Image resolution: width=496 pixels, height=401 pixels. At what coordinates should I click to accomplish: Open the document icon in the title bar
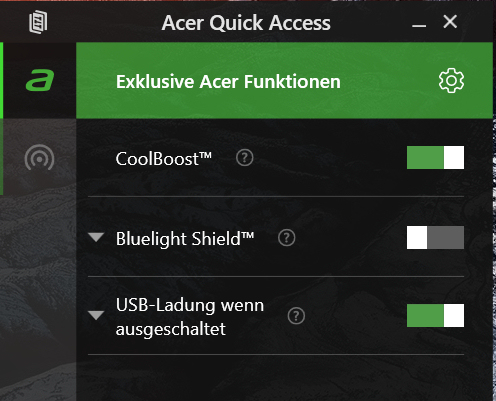point(38,22)
